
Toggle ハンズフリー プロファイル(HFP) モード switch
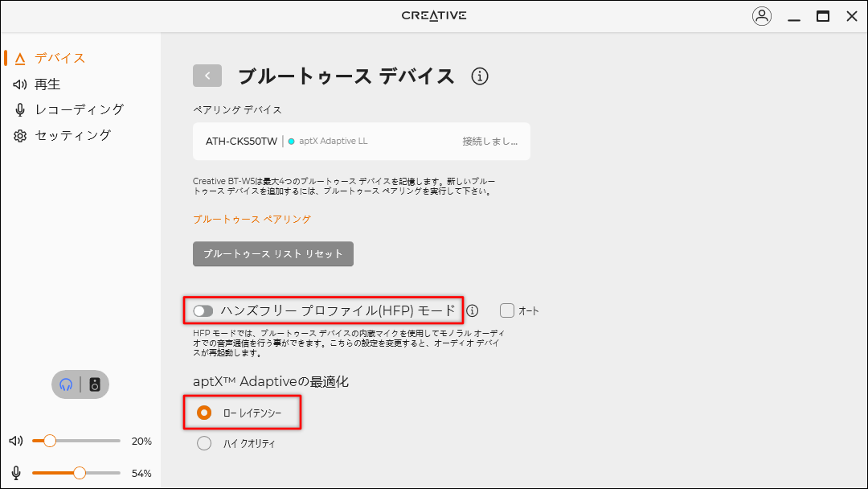coord(203,310)
